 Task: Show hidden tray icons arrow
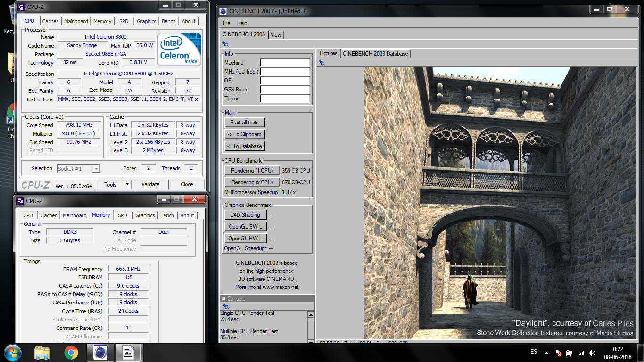pyautogui.click(x=546, y=353)
